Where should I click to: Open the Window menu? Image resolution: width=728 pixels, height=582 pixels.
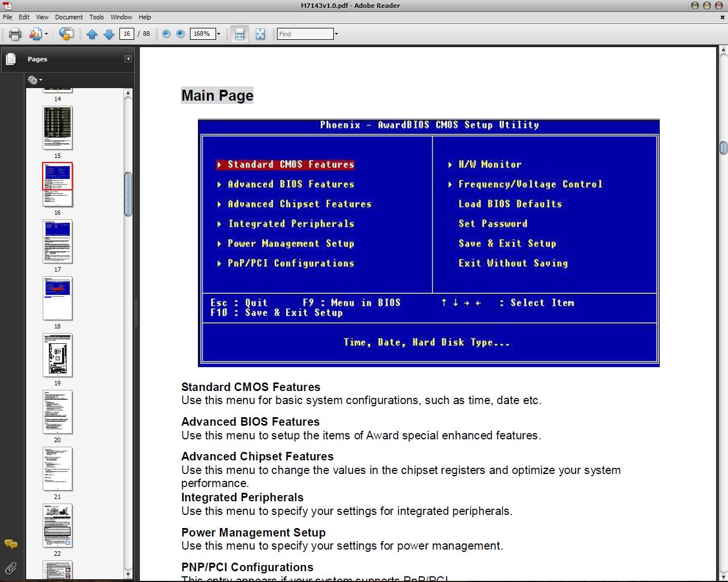(121, 17)
